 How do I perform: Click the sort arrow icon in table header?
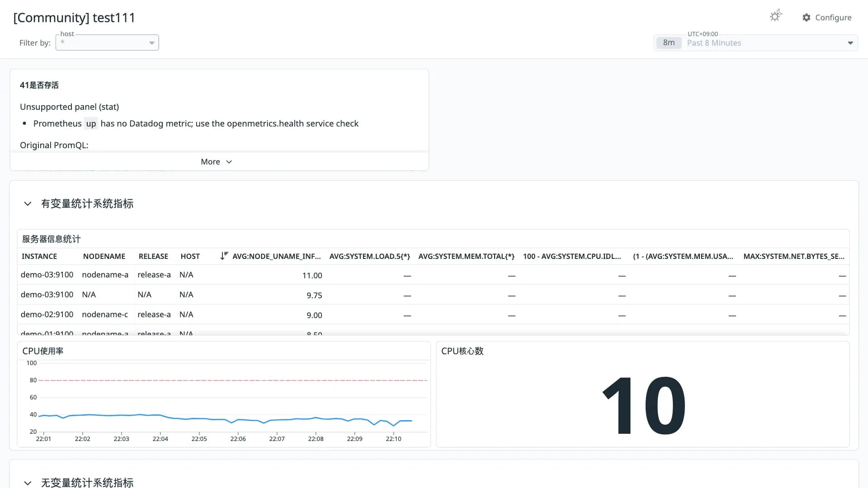point(224,256)
